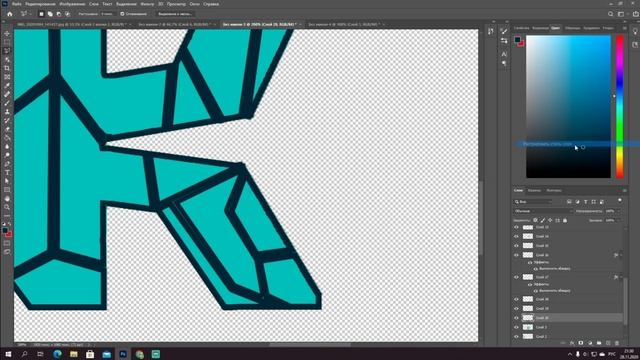Click Lock all padlock icon in Layers
Screen dimensions: 640x360
pos(565,220)
